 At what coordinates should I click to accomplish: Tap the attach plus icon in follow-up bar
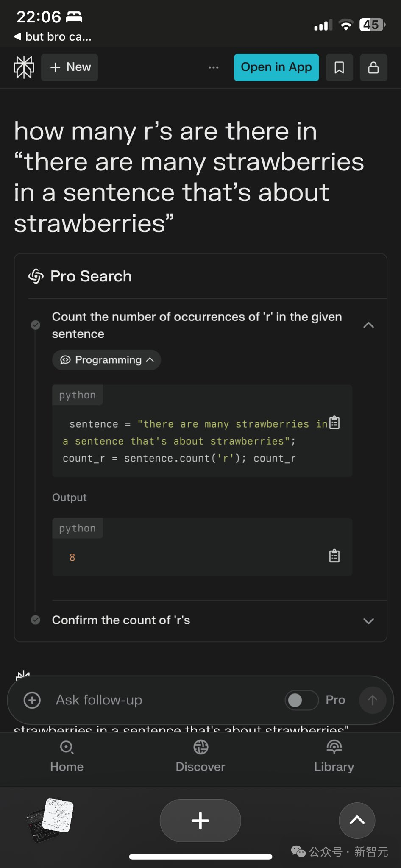tap(32, 700)
